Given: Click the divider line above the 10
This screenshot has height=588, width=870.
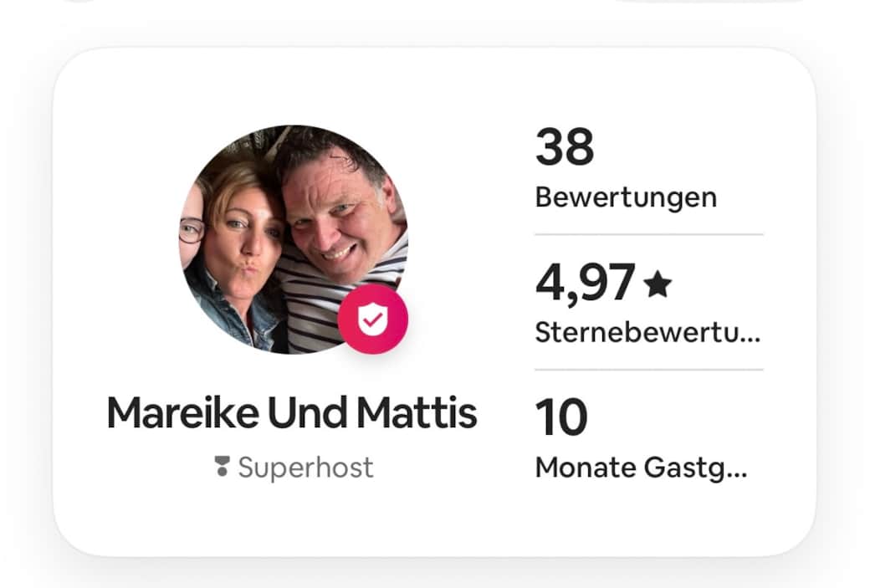Looking at the screenshot, I should pos(649,370).
